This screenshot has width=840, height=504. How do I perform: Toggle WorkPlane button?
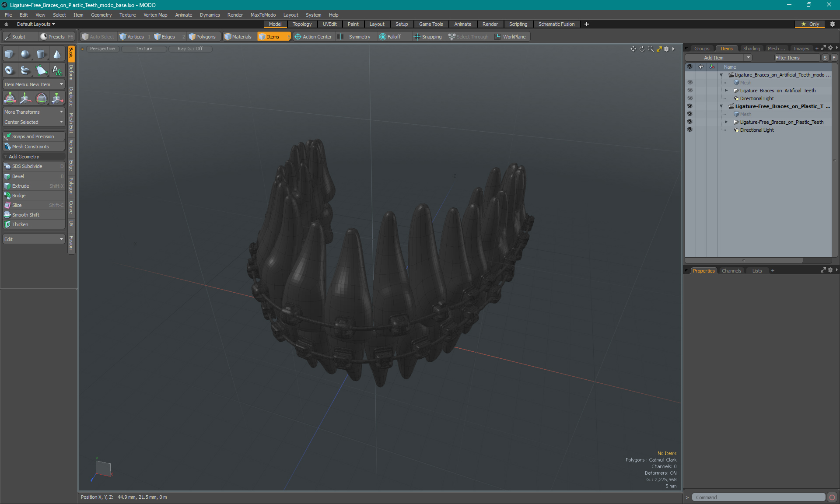click(511, 37)
